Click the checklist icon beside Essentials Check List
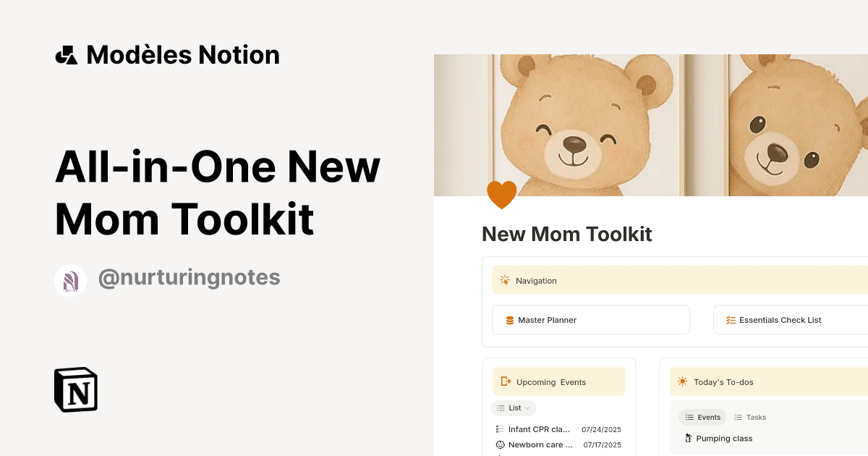 tap(731, 319)
